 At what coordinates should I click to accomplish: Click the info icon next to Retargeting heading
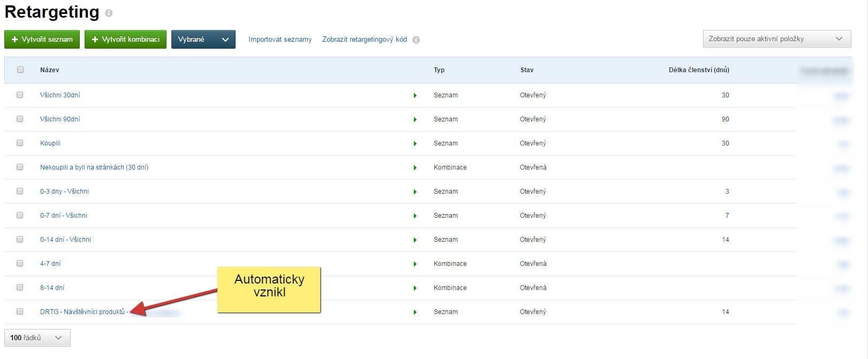109,13
